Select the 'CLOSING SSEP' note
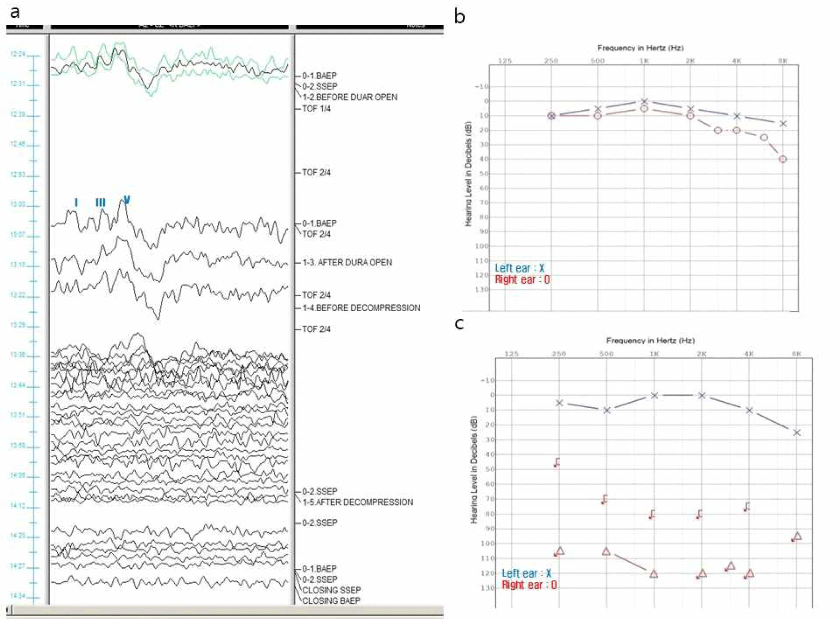Viewport: 840px width, 619px height. 332,590
